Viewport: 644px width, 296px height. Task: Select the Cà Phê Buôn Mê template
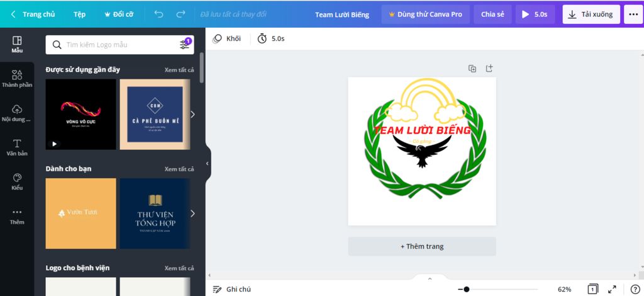(x=155, y=114)
